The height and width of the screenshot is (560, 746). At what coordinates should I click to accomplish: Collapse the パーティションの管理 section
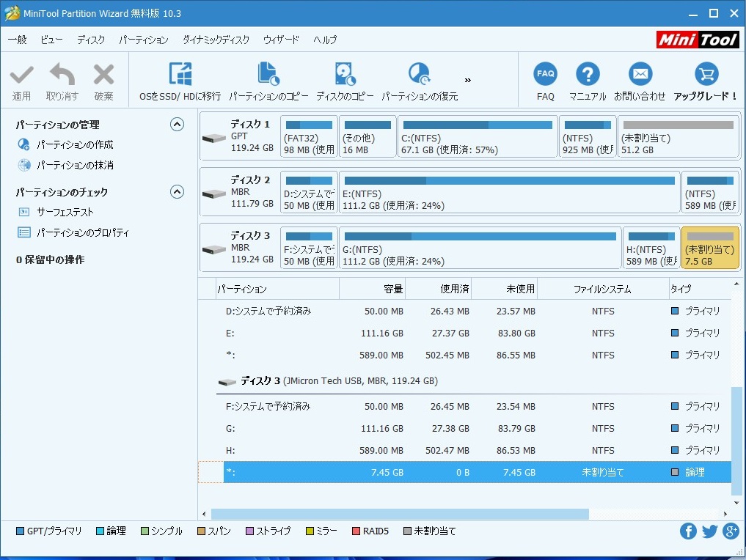click(177, 125)
